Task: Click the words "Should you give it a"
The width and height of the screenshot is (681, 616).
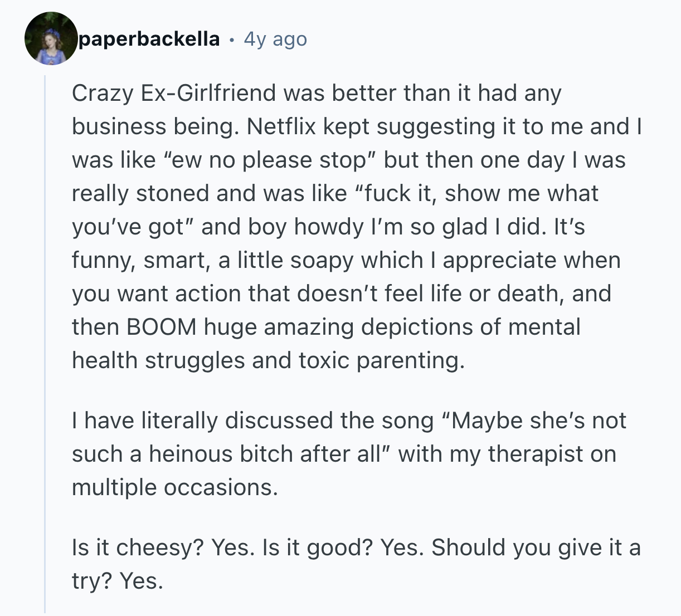Action: [x=536, y=547]
